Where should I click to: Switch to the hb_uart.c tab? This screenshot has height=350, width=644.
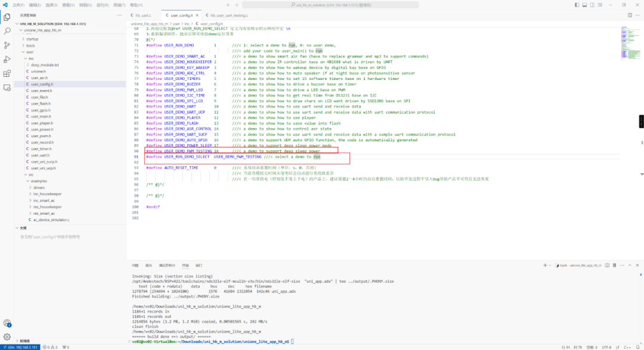click(143, 15)
